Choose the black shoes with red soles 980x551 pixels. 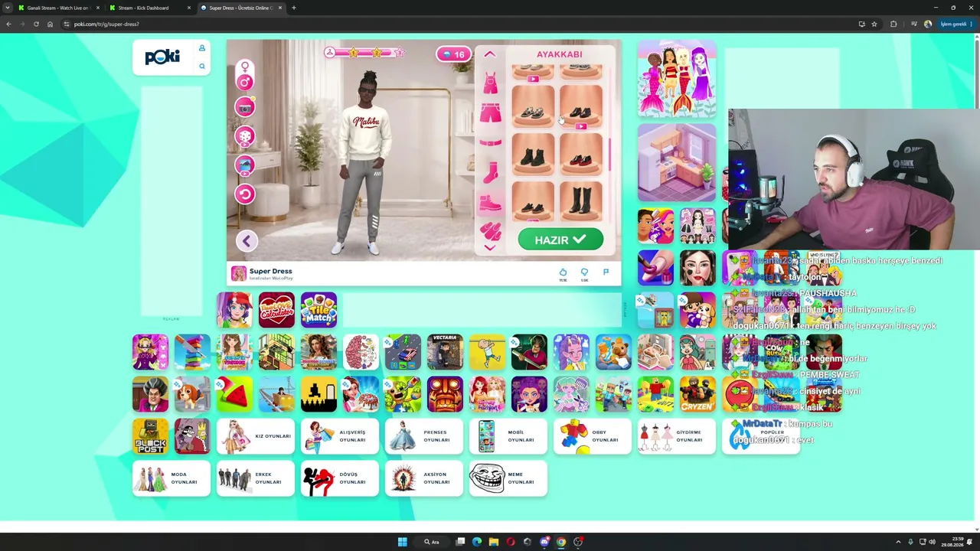[580, 155]
